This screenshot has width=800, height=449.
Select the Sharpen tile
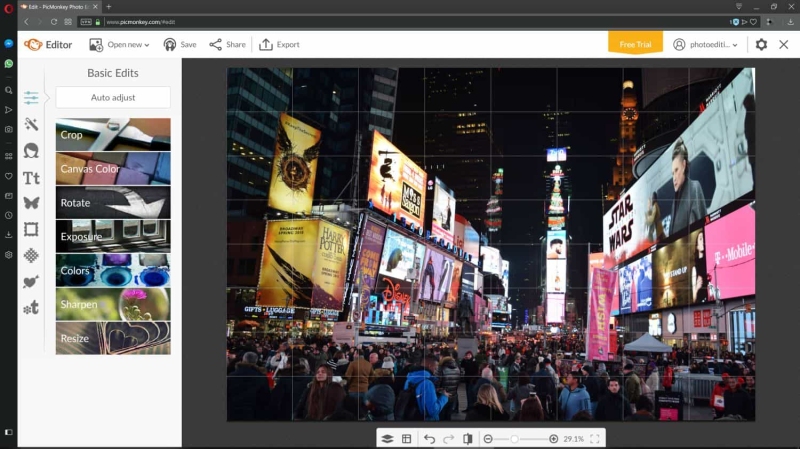pos(113,304)
